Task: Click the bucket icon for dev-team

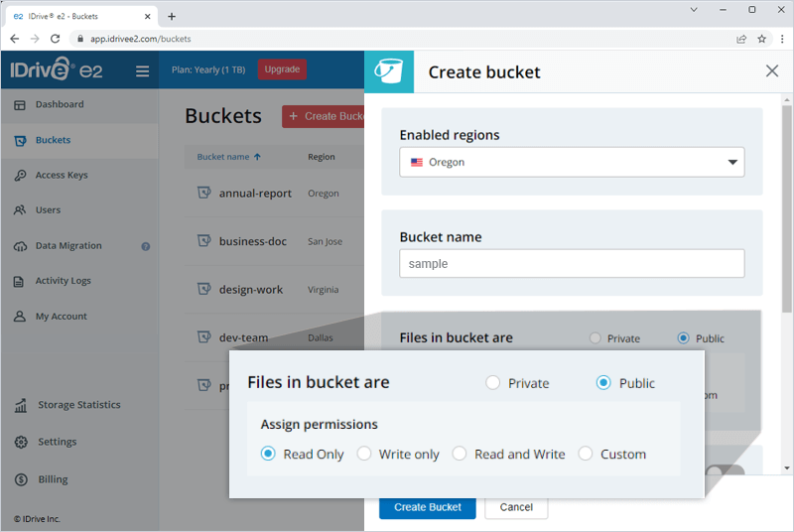Action: [203, 337]
